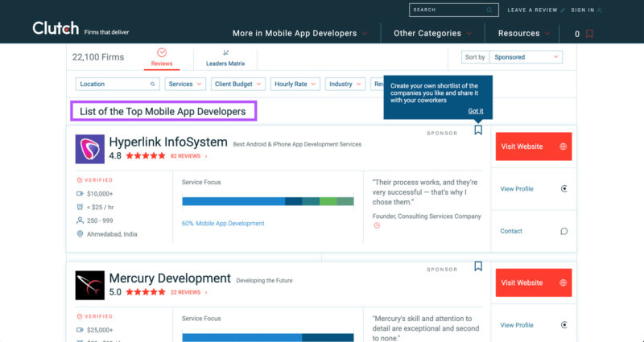Open the 60% Mobile App Development link

[223, 224]
